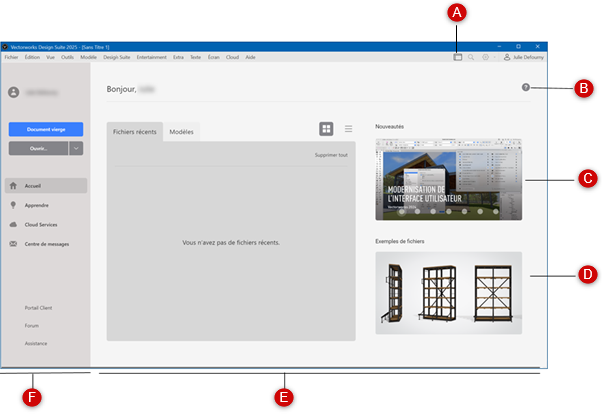Click the Home screen icon in the menu bar
The image size is (602, 414).
[457, 58]
